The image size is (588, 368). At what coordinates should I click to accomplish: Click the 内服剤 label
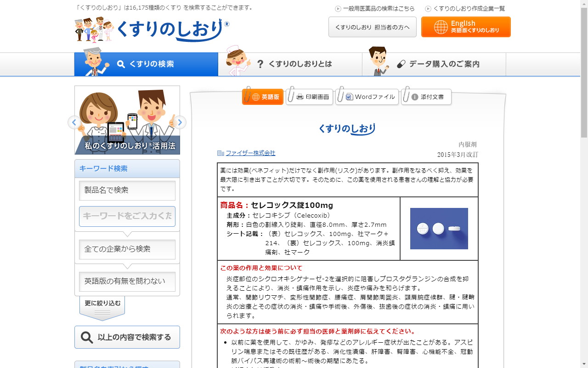click(x=468, y=144)
